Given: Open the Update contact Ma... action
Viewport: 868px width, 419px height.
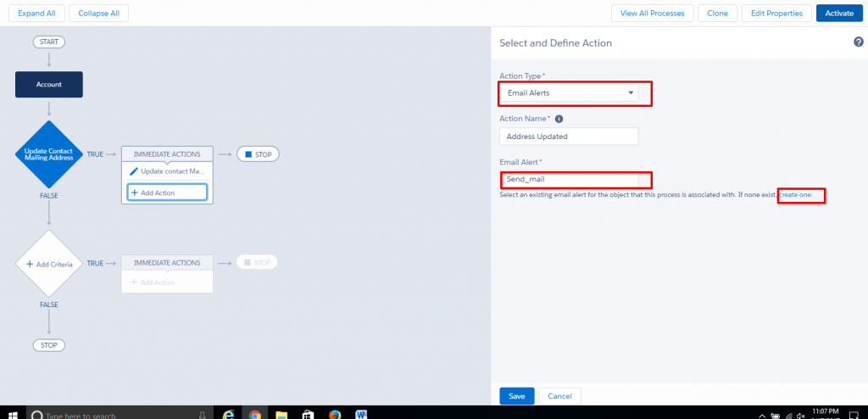Looking at the screenshot, I should coord(167,171).
